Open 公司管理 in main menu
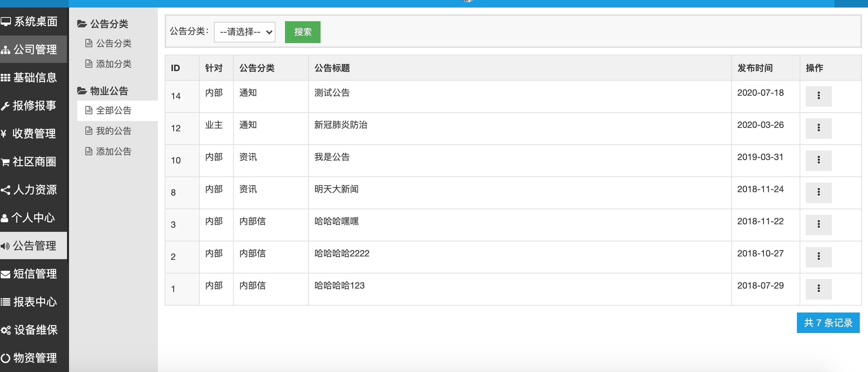The image size is (868, 372). [33, 50]
